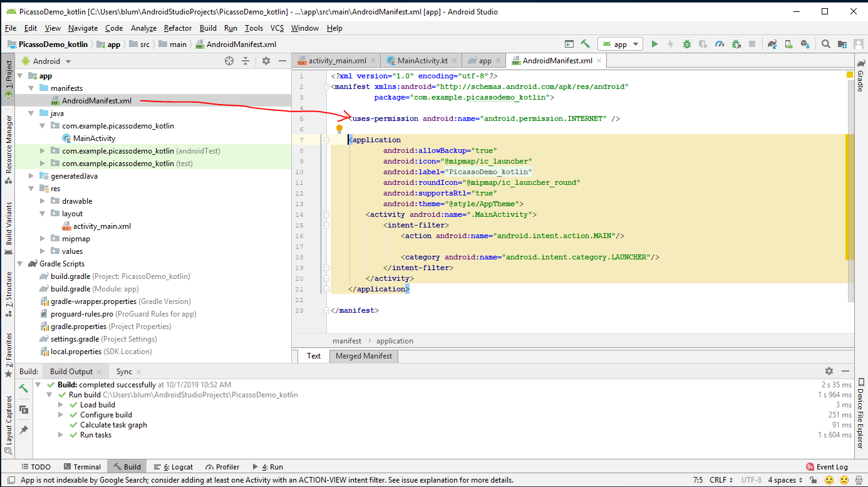Open the Logcat tool window

point(173,467)
